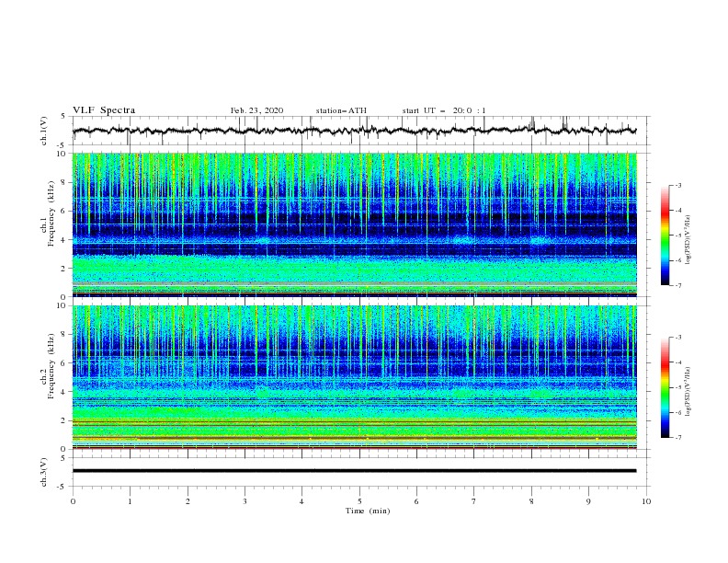This screenshot has height=563, width=728.
Task: Click time axis tick label "3"
Action: point(245,501)
